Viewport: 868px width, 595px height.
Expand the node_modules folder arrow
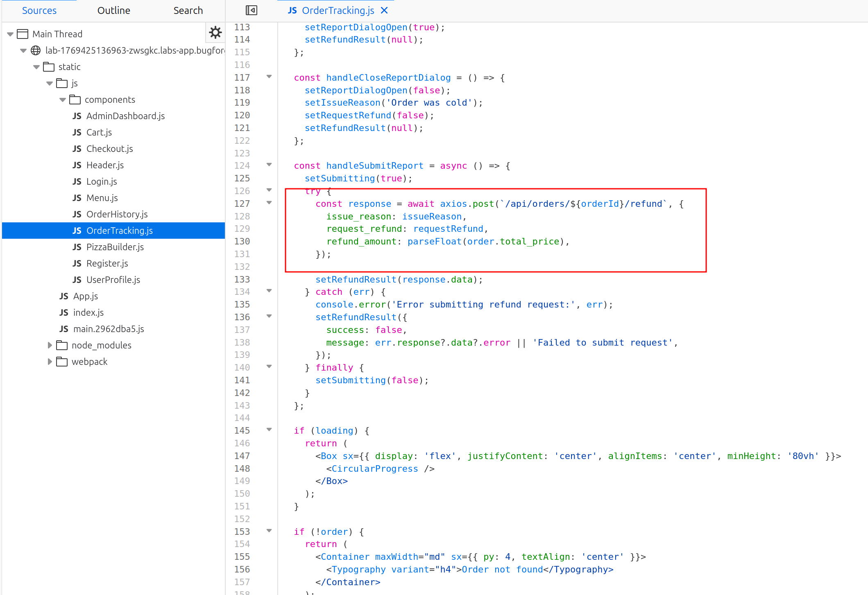(50, 345)
